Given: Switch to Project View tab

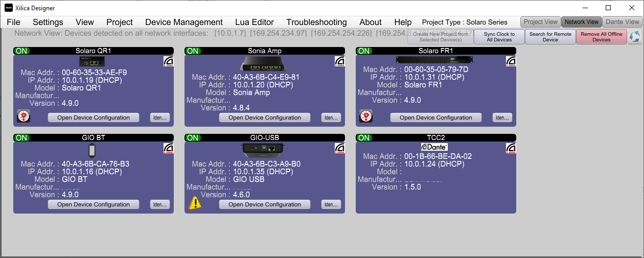Looking at the screenshot, I should (541, 22).
